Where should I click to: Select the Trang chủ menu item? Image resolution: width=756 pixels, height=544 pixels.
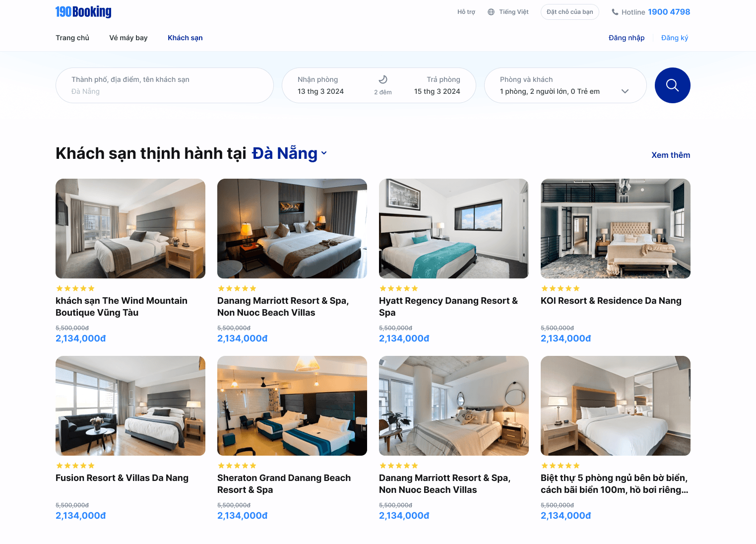point(72,38)
